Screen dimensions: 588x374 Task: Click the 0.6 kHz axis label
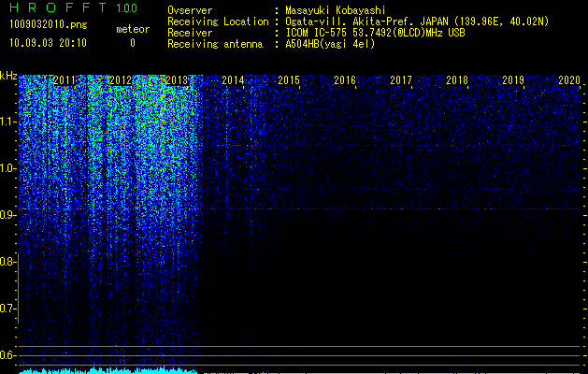[x=7, y=355]
